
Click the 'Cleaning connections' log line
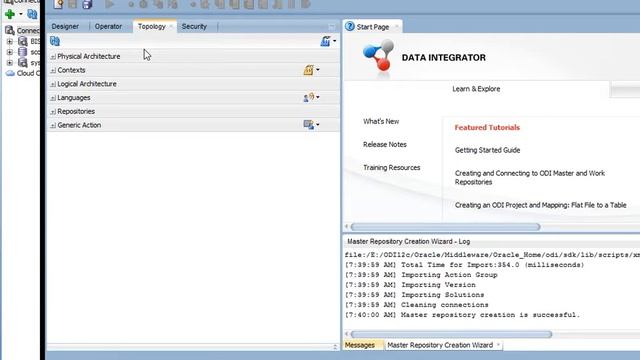click(x=416, y=305)
